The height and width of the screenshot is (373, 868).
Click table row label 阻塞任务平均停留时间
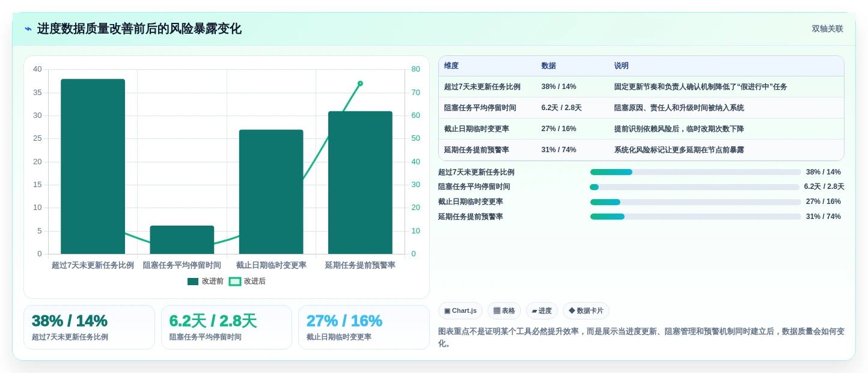click(x=480, y=108)
